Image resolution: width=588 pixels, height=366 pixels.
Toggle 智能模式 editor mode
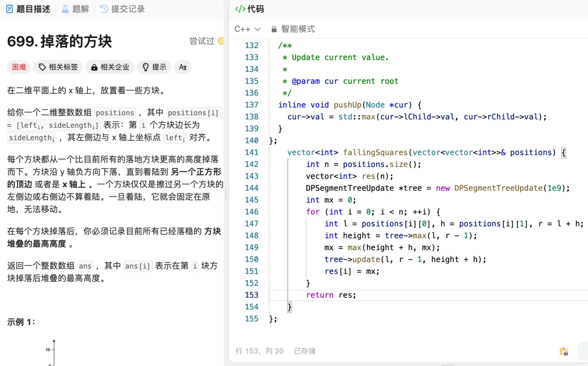pyautogui.click(x=293, y=29)
